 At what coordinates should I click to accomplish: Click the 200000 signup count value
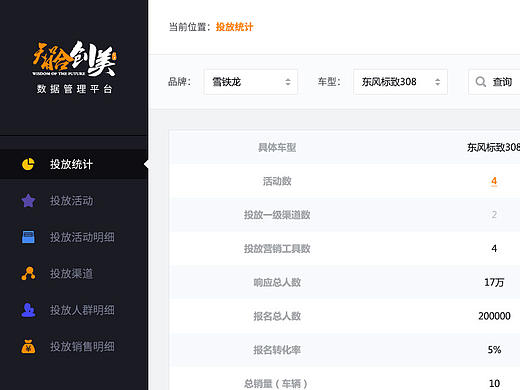pyautogui.click(x=494, y=316)
